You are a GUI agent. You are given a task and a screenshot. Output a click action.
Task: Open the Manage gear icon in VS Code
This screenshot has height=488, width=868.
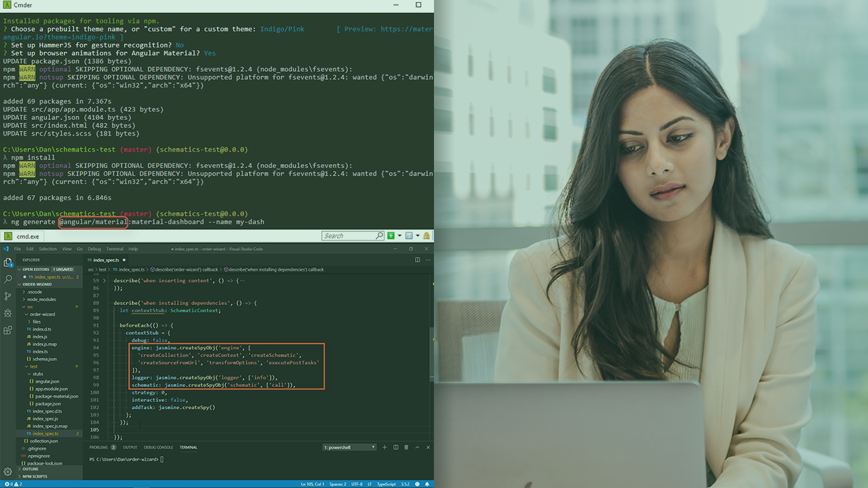(8, 472)
